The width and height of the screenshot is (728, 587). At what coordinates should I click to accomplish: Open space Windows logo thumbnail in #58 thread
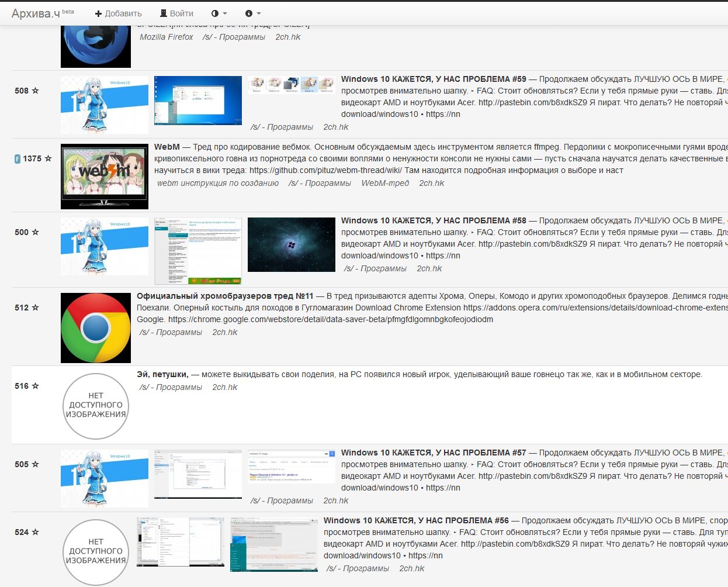(x=292, y=244)
